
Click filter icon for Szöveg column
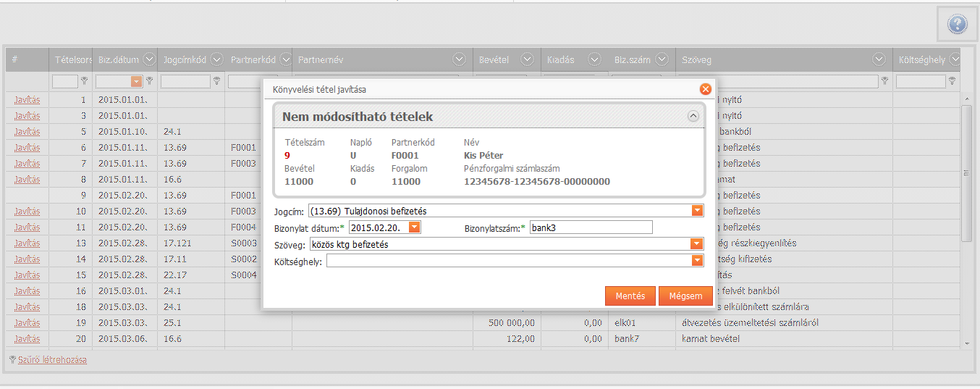click(884, 81)
